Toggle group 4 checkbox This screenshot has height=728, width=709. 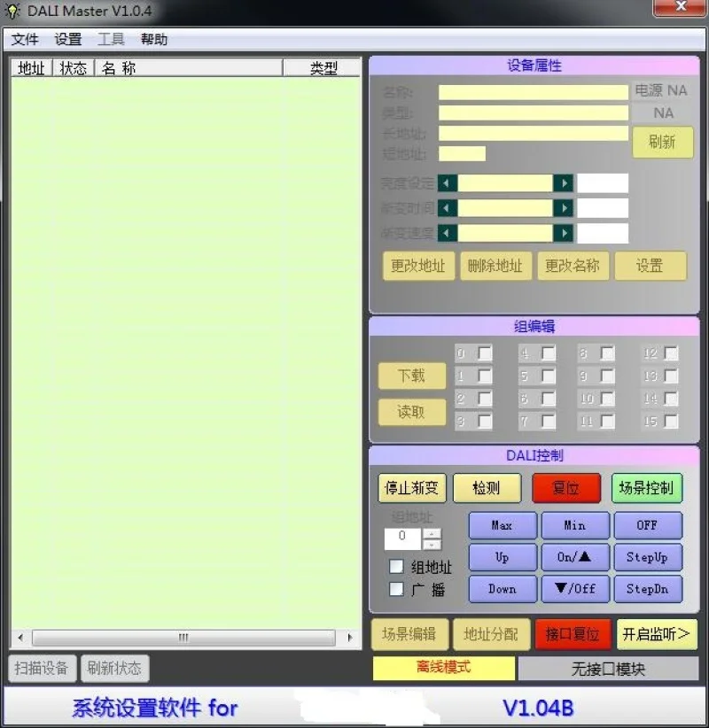point(549,353)
